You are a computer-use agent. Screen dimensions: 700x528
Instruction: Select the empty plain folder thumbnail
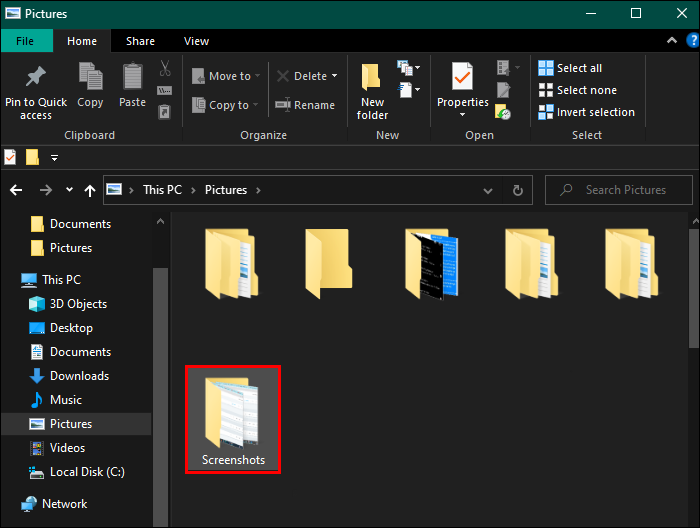coord(329,263)
